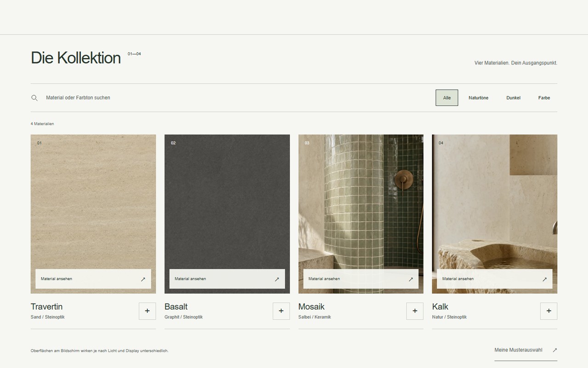Image resolution: width=588 pixels, height=368 pixels.
Task: Click arrow icon on Basalt card
Action: click(277, 279)
